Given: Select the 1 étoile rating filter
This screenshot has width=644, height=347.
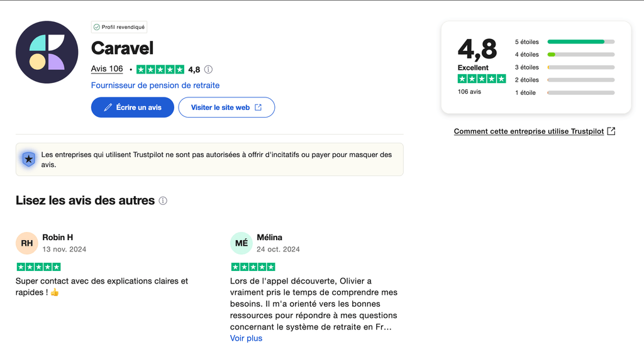Looking at the screenshot, I should click(564, 93).
